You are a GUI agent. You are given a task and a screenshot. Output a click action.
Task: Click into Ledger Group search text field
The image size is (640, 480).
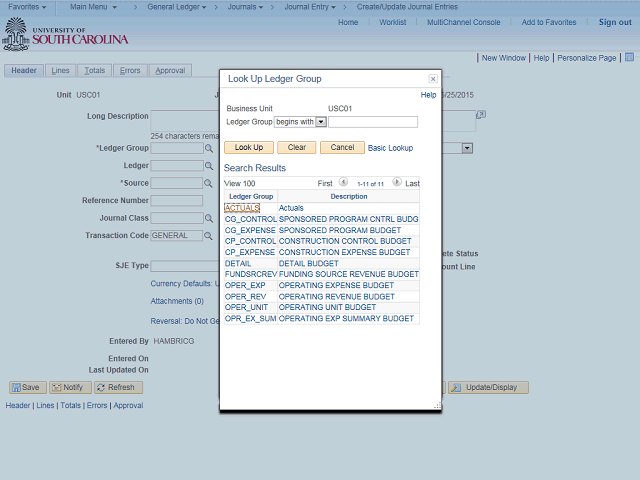(373, 122)
